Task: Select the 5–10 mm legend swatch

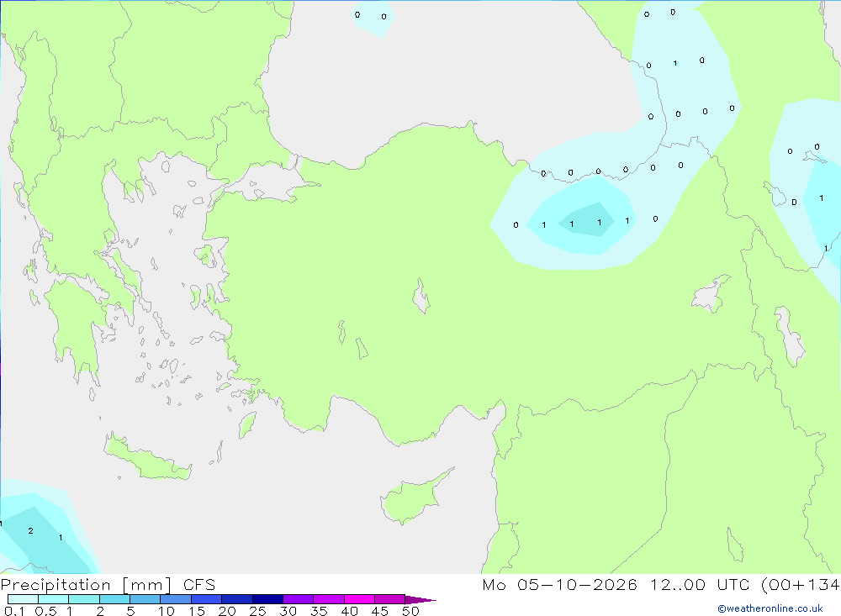Action: [145, 599]
